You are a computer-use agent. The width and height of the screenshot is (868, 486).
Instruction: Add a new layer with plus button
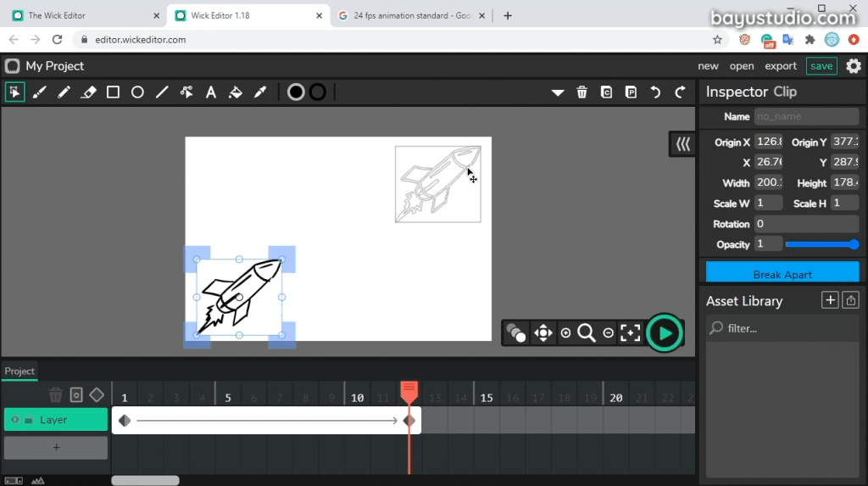click(56, 447)
